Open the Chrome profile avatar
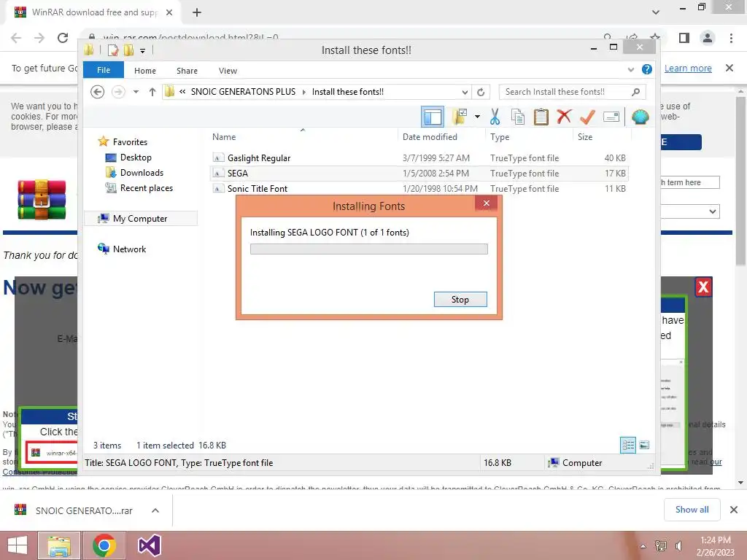This screenshot has height=560, width=747. [x=708, y=38]
